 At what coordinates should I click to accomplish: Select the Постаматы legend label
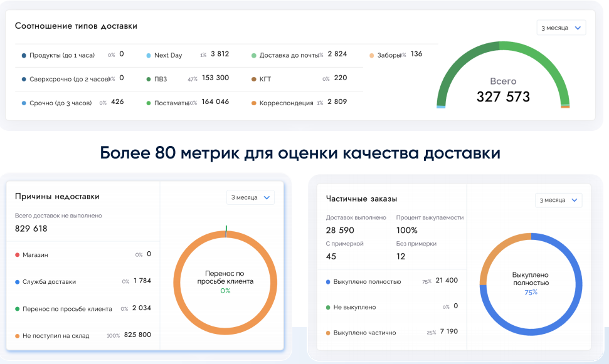tap(171, 103)
